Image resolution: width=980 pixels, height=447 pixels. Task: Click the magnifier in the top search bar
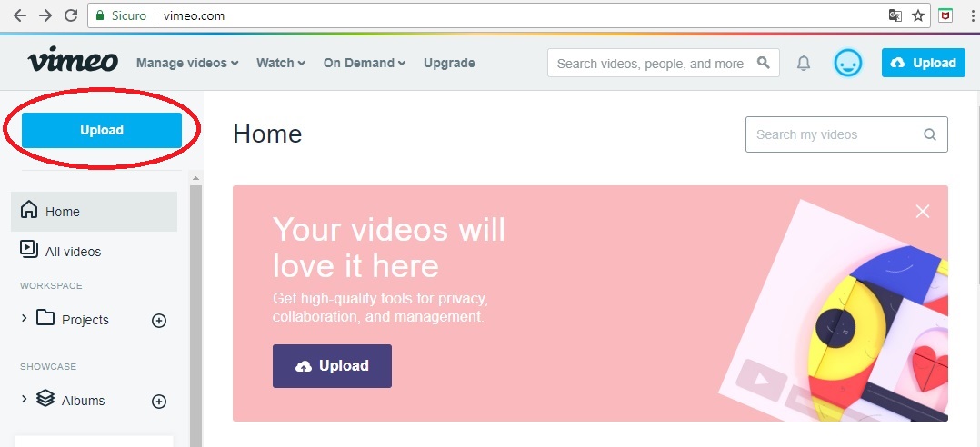(763, 63)
